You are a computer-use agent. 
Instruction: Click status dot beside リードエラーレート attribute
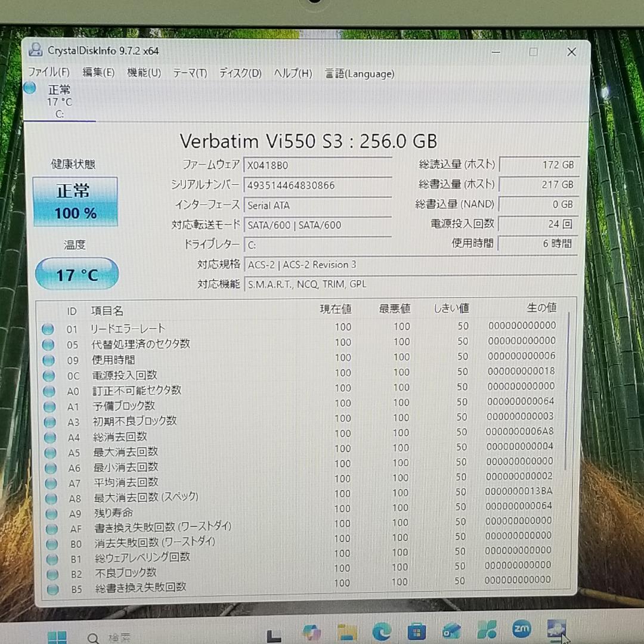coord(48,329)
